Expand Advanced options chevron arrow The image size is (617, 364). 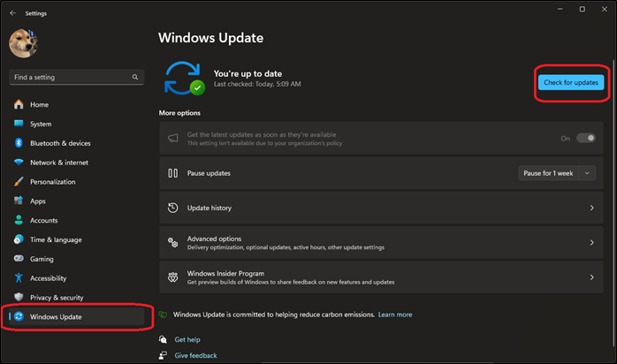[x=590, y=242]
